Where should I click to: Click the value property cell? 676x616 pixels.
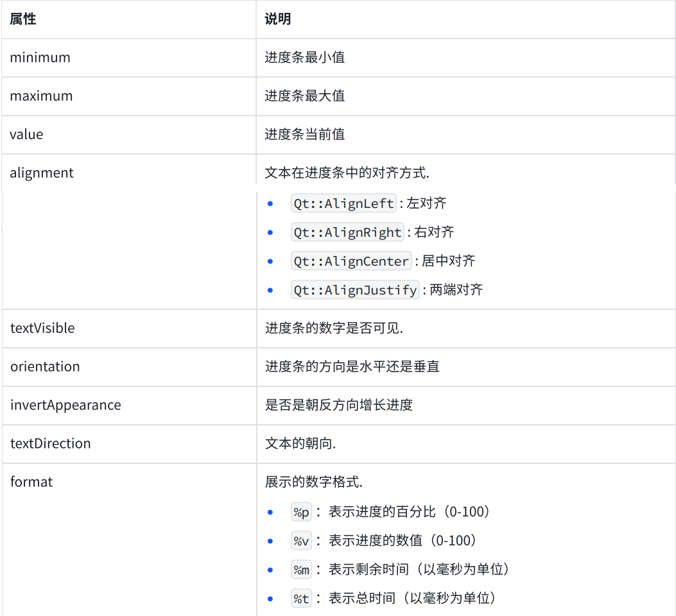click(x=128, y=134)
